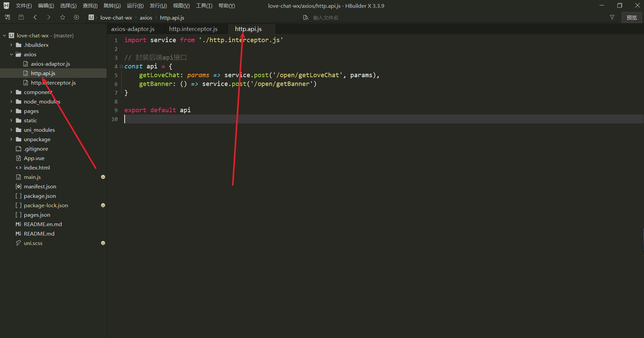This screenshot has height=338, width=644.
Task: Click the filter funnel icon
Action: [x=612, y=18]
